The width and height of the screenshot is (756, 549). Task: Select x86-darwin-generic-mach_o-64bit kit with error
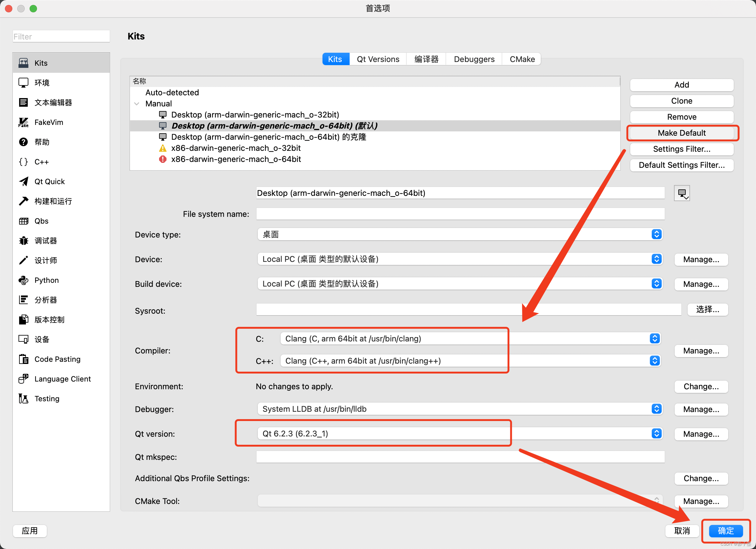[x=236, y=159]
